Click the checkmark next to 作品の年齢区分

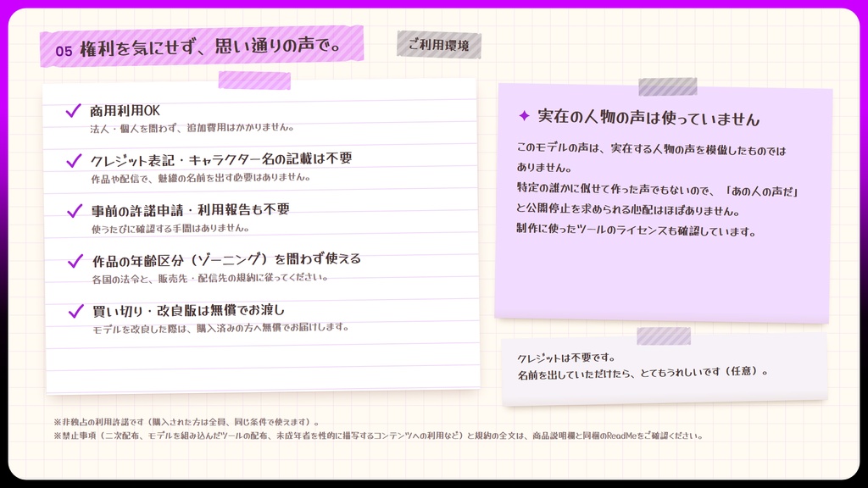75,261
